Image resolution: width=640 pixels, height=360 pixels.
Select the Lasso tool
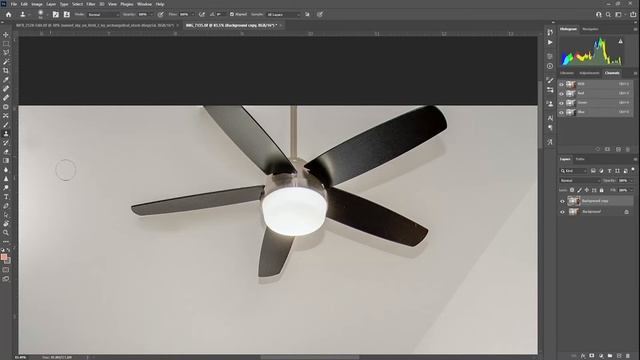[x=6, y=53]
